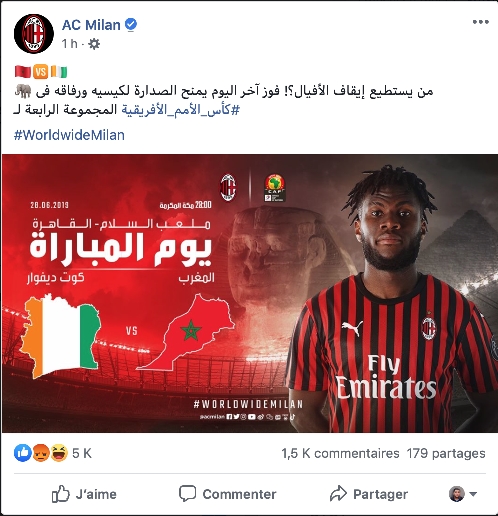Open the #WorldwideMilan hashtag link
The width and height of the screenshot is (498, 516).
click(69, 135)
